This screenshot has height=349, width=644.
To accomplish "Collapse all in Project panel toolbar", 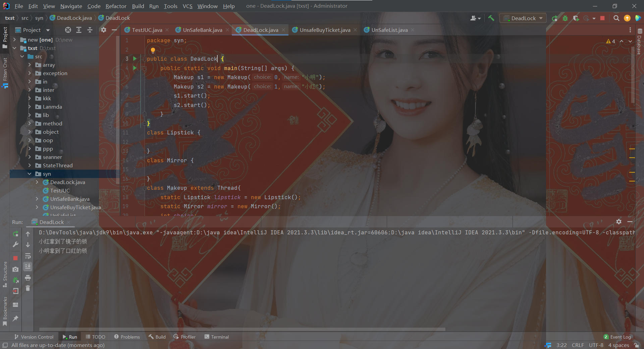I will tap(90, 30).
